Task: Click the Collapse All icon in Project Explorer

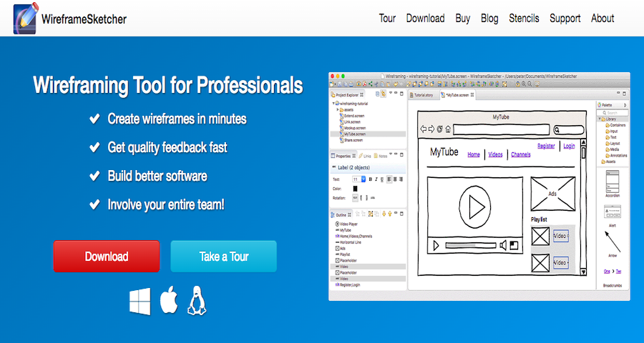Action: click(377, 94)
